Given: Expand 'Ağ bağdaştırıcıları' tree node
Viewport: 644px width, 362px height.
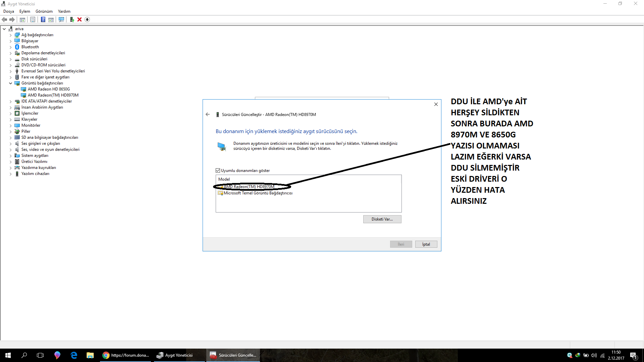Looking at the screenshot, I should click(10, 35).
